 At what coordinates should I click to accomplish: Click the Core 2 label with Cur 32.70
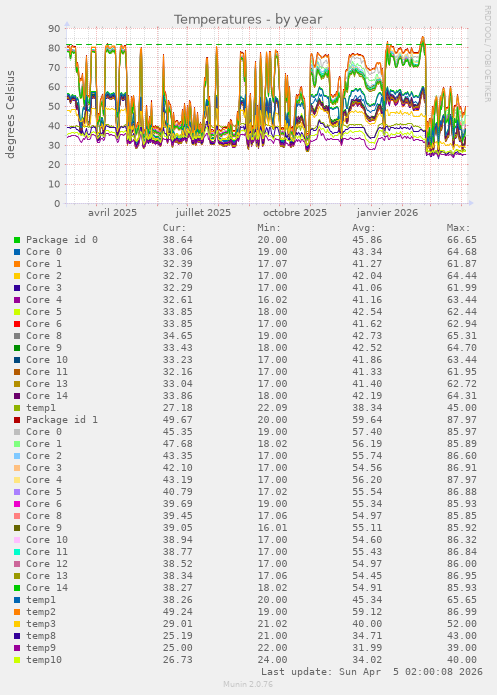point(44,276)
